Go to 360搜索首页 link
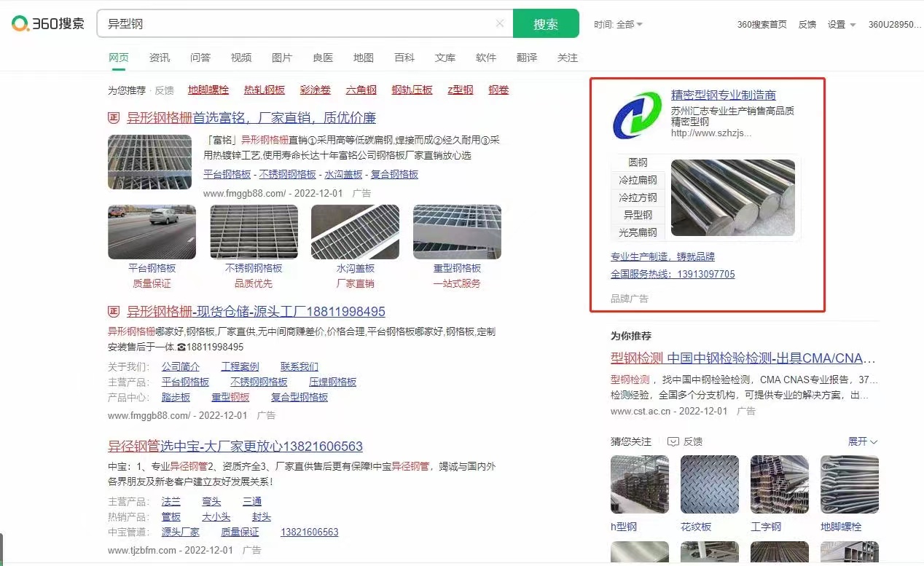The height and width of the screenshot is (566, 924). (x=761, y=24)
